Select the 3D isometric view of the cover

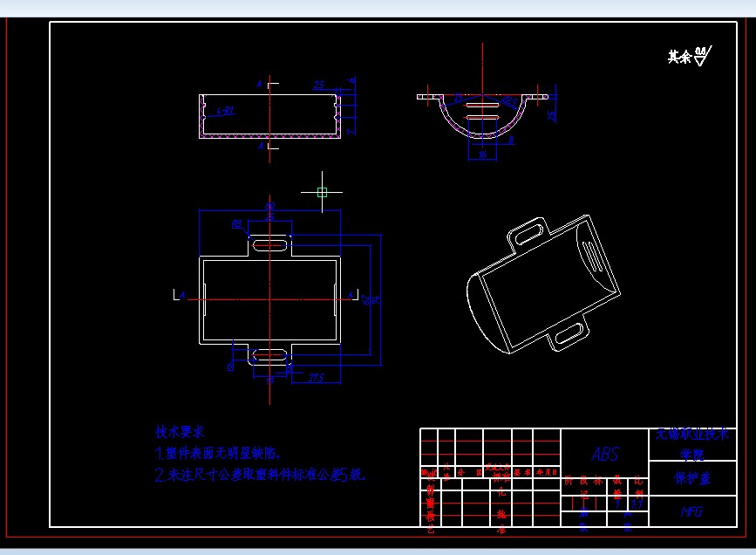[545, 285]
